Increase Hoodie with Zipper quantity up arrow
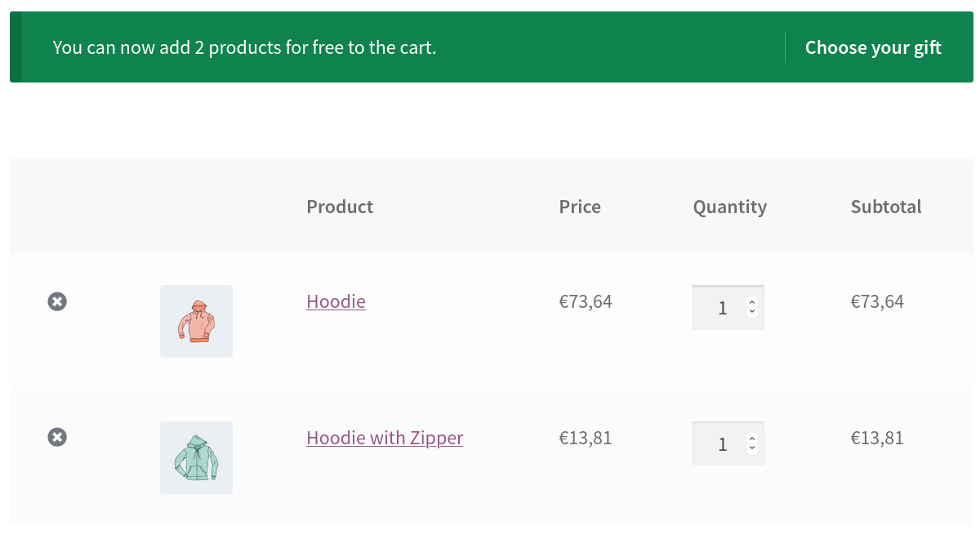 pos(752,439)
